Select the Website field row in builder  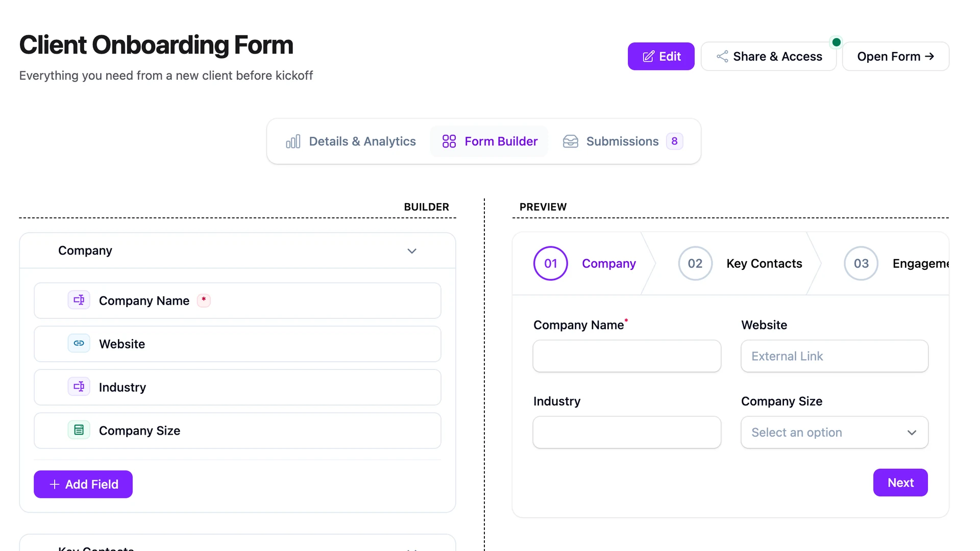[237, 344]
